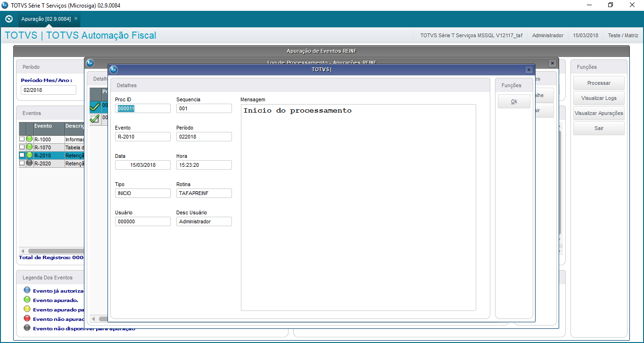The image size is (644, 343).
Task: Minimize the TOTVS Série T Serviços window
Action: point(589,5)
